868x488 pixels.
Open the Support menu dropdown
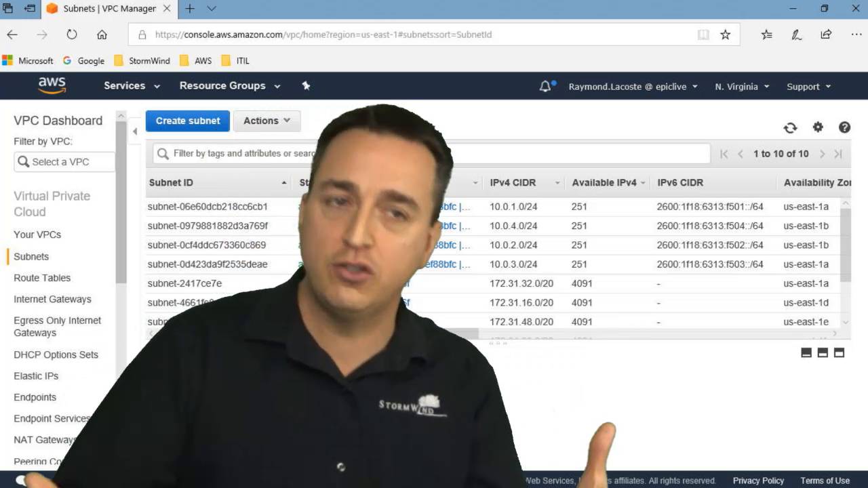coord(808,87)
